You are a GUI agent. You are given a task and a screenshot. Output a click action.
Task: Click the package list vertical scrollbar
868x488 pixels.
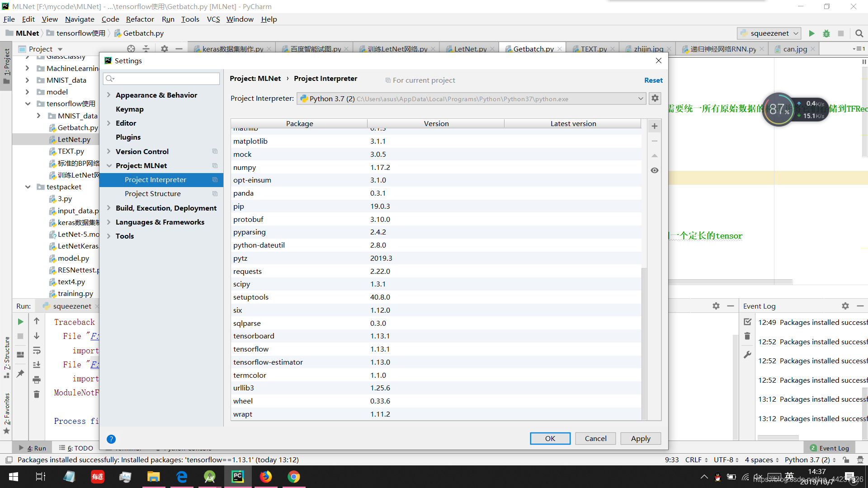644,343
